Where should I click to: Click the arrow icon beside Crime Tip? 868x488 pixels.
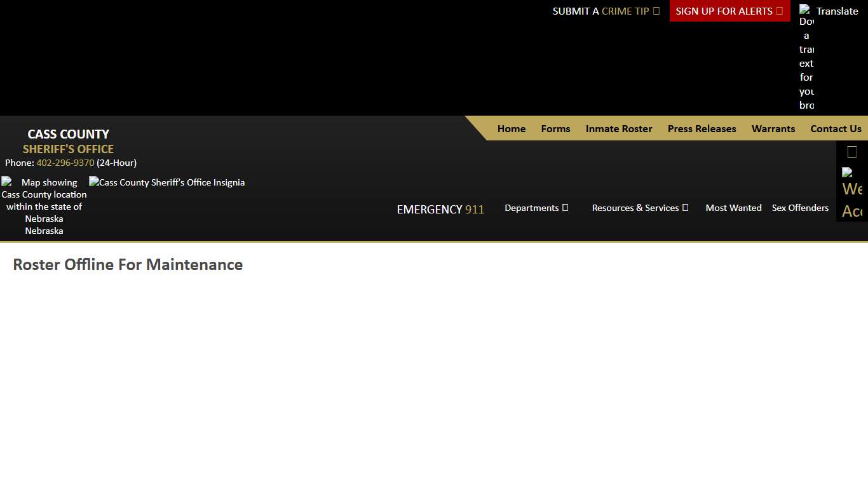click(656, 11)
